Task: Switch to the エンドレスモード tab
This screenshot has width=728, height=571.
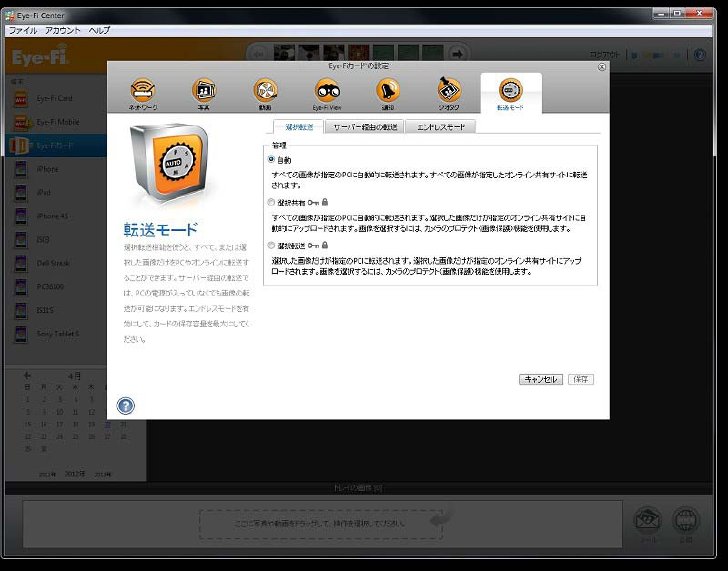Action: coord(441,127)
